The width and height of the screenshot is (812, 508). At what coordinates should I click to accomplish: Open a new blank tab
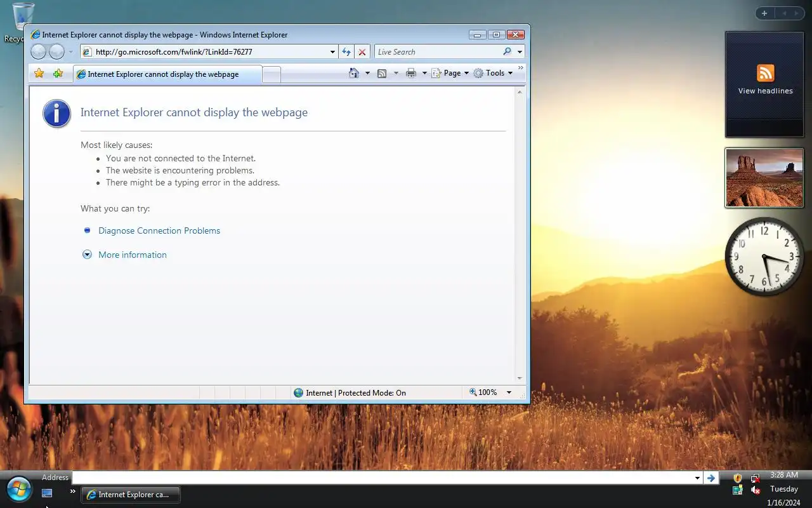click(272, 74)
